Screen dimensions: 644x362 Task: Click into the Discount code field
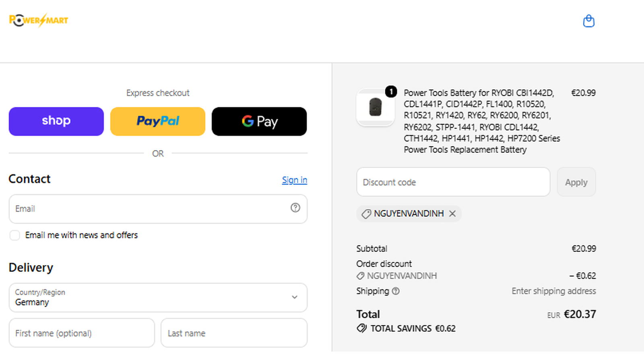click(453, 182)
